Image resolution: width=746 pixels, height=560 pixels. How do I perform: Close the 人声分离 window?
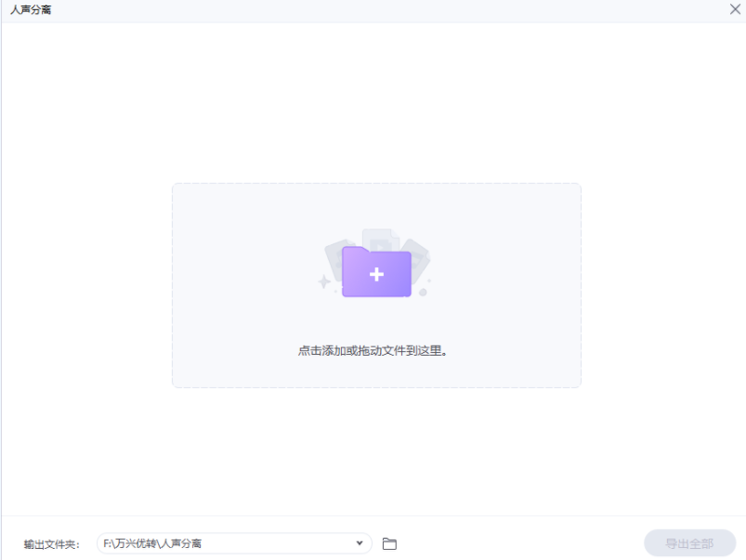735,9
